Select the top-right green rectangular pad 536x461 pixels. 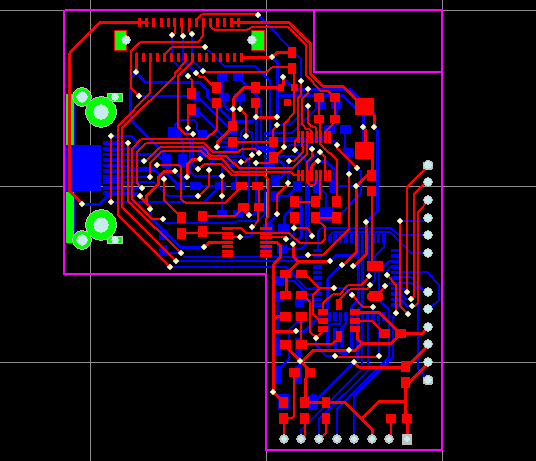point(258,40)
